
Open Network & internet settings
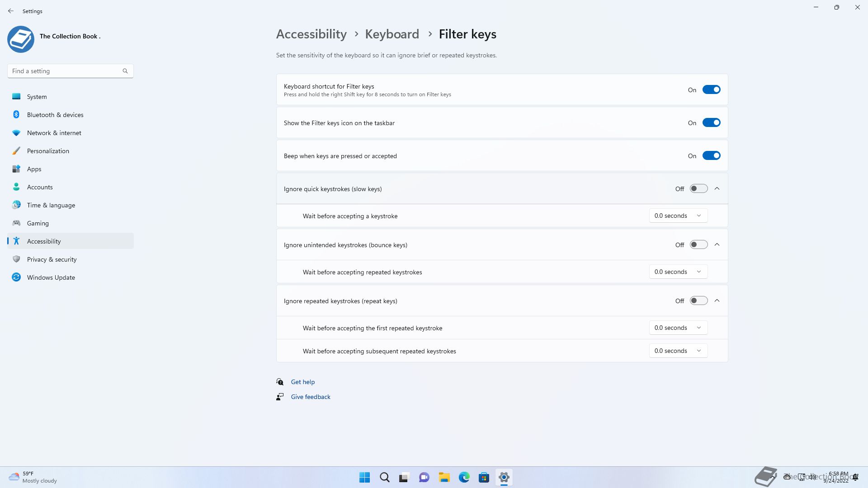point(54,133)
